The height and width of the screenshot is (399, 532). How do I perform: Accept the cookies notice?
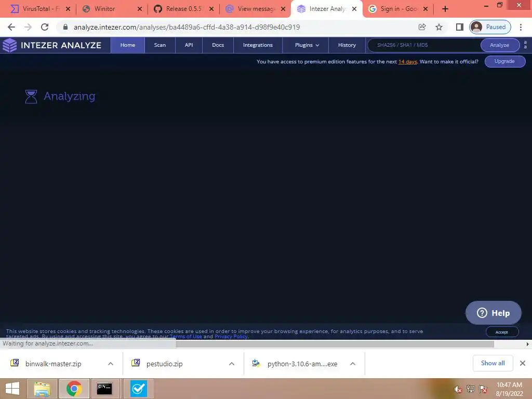tap(502, 332)
